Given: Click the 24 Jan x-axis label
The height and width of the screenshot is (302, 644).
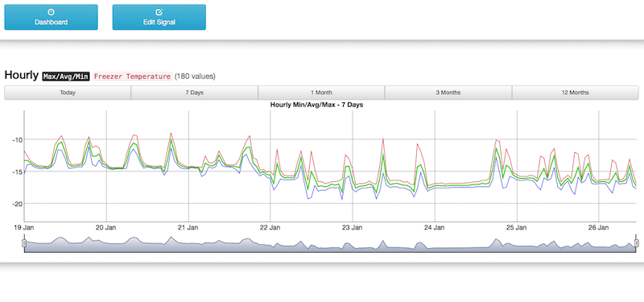Looking at the screenshot, I should click(x=435, y=228).
